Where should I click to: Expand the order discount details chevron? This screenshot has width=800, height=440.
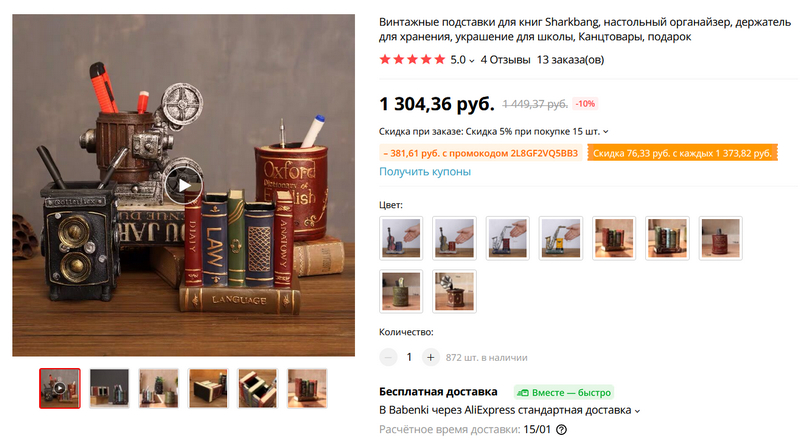(606, 132)
